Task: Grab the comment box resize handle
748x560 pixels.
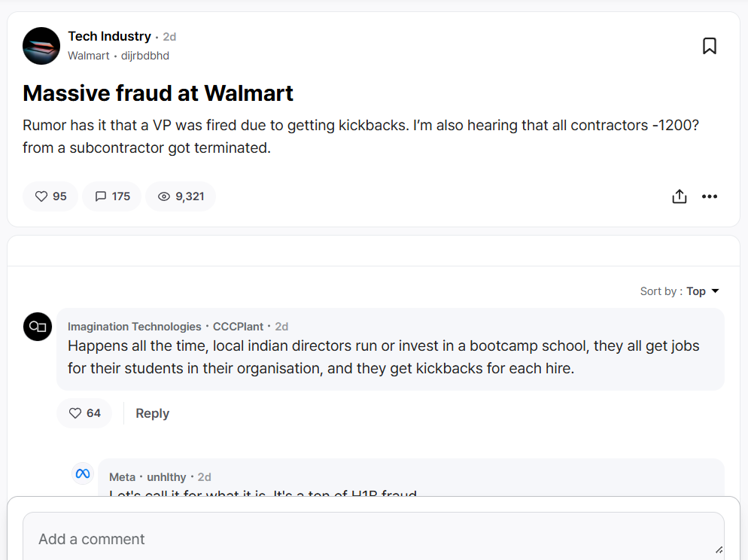Action: [x=719, y=550]
